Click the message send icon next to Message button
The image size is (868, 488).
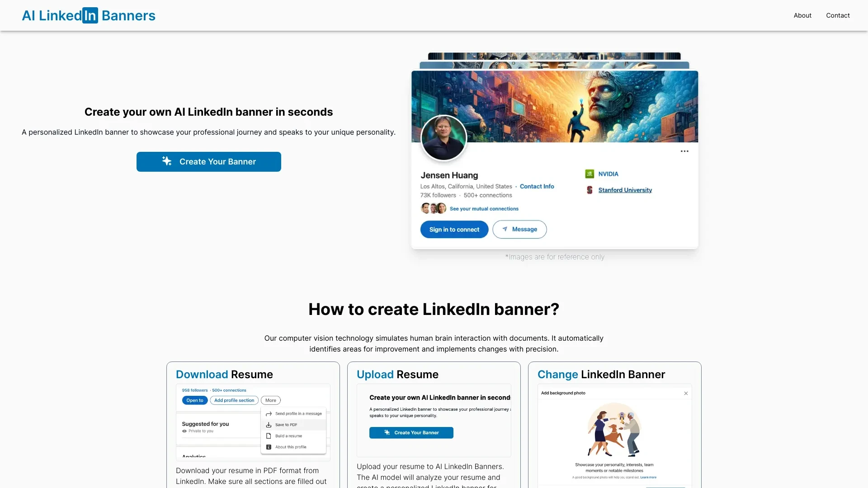point(505,229)
